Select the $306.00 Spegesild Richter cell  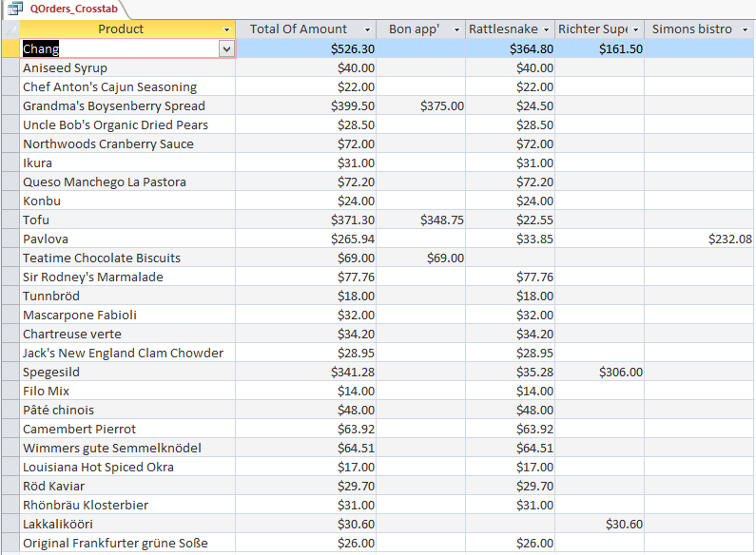click(599, 372)
